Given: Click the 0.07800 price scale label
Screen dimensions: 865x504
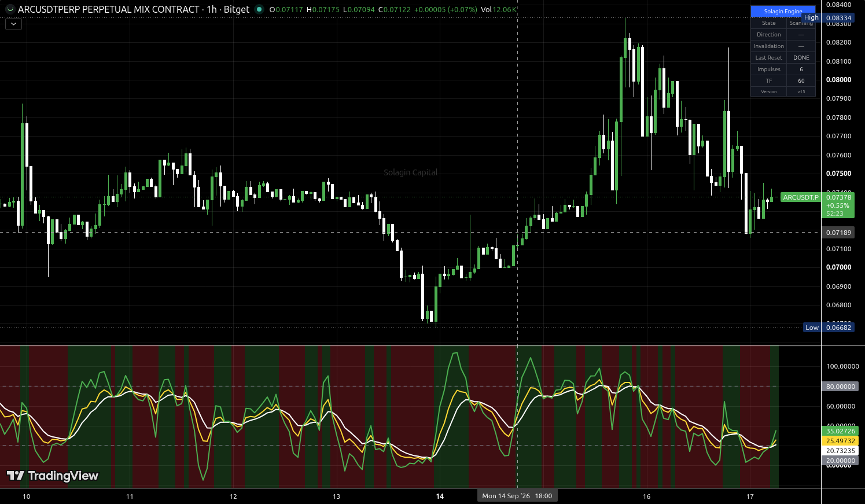Looking at the screenshot, I should click(x=838, y=117).
